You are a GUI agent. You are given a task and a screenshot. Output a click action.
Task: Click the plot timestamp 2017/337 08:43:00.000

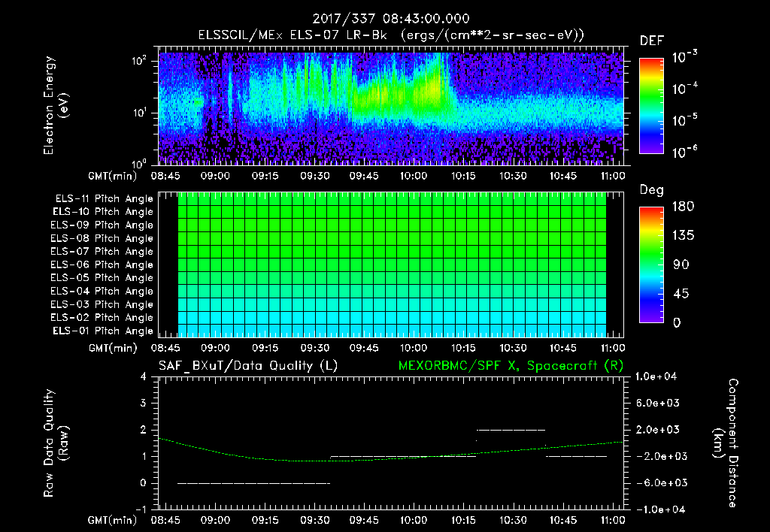(x=391, y=19)
